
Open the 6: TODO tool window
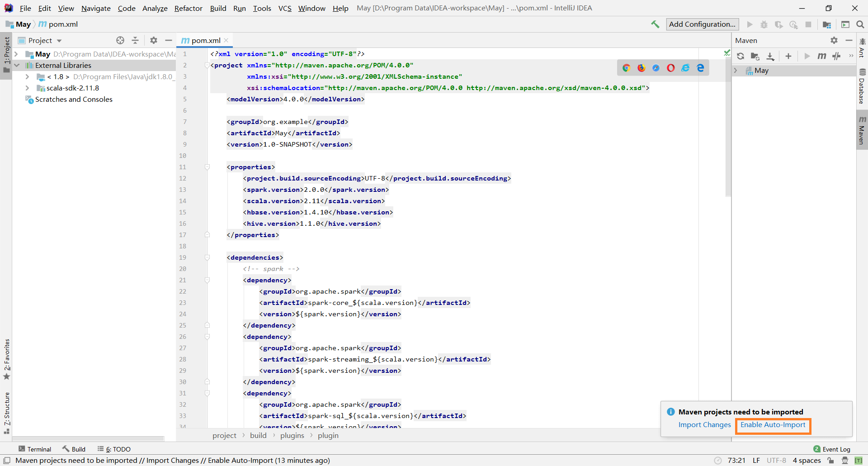(114, 449)
